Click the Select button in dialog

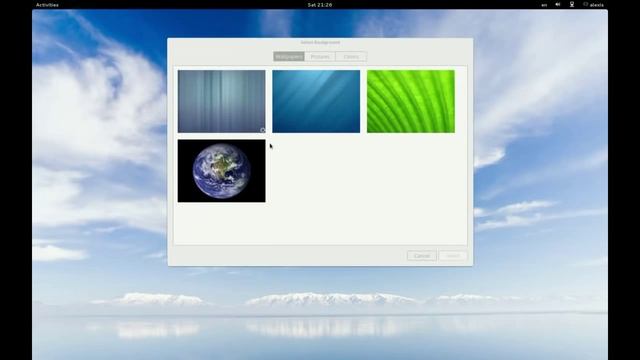(x=453, y=256)
